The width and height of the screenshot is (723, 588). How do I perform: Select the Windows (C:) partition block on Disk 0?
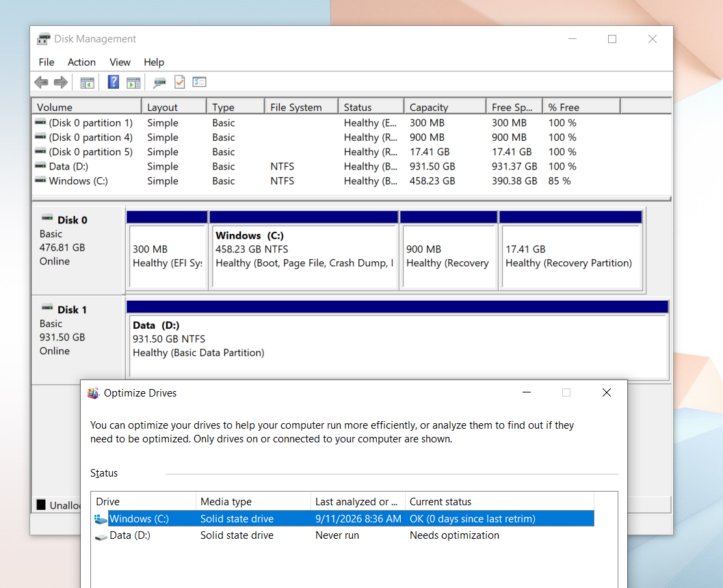304,250
